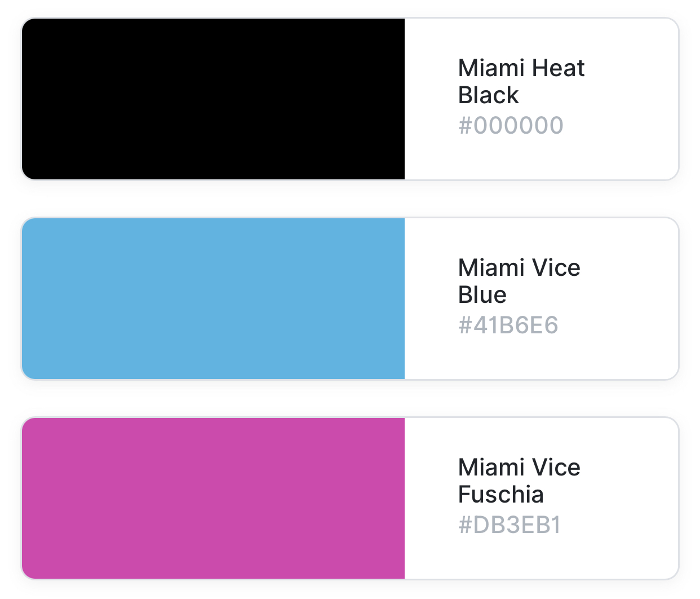Click the word "Fuschia" in the color name
The width and height of the screenshot is (700, 599).
click(501, 495)
